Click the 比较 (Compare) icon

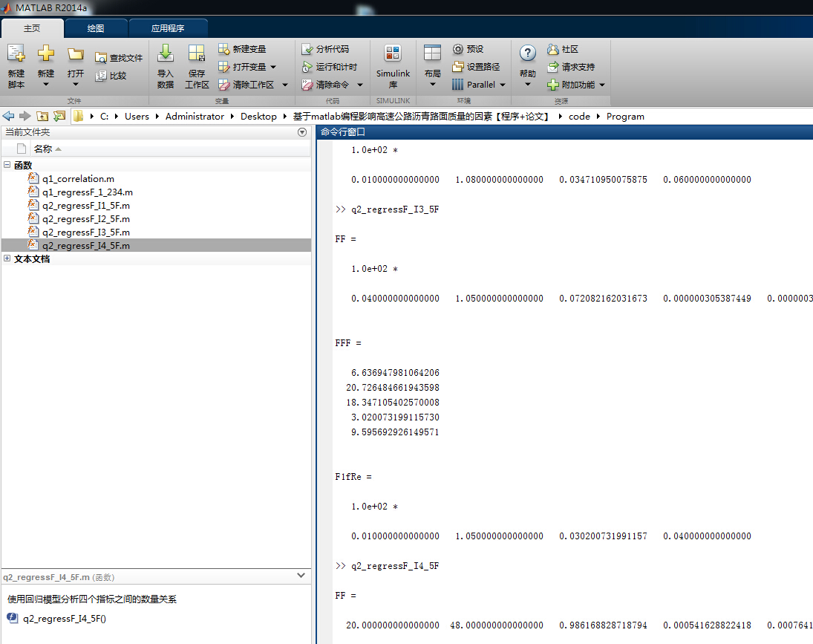point(100,76)
